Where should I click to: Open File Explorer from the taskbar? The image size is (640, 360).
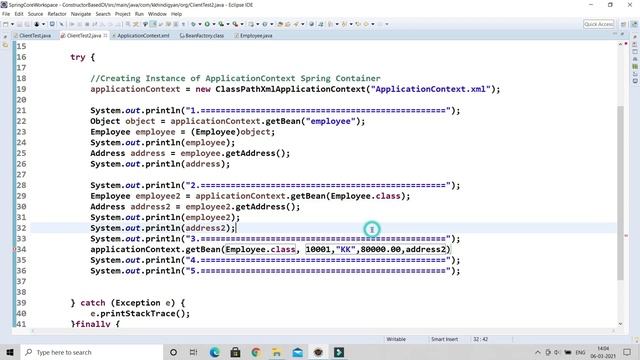(277, 352)
